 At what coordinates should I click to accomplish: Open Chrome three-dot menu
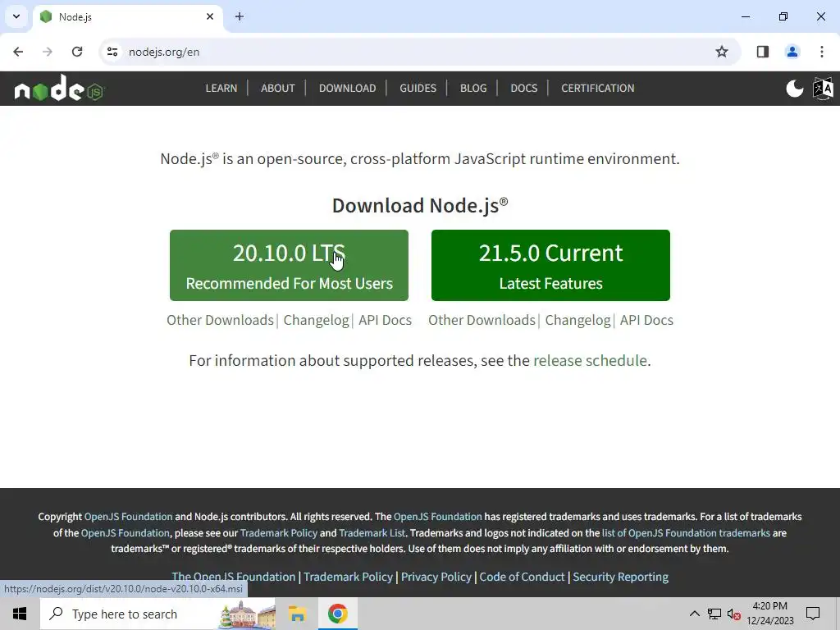pos(822,52)
